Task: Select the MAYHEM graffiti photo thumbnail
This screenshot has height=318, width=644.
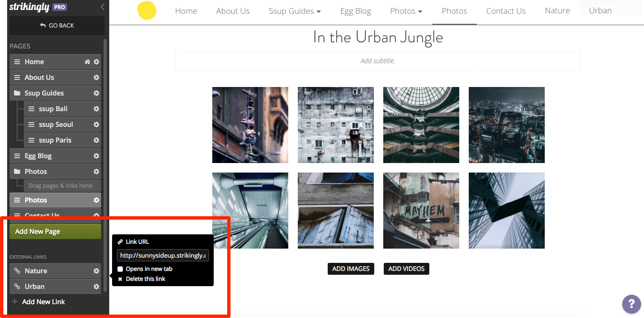Action: pyautogui.click(x=421, y=211)
